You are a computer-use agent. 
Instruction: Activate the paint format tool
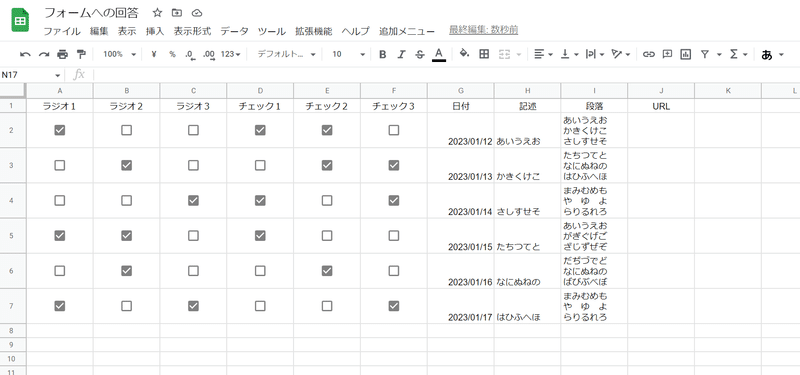point(81,54)
